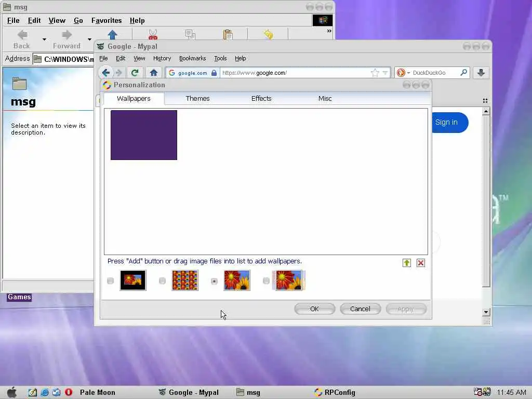Open the Mypal Edit menu
The image size is (532, 399).
click(121, 58)
